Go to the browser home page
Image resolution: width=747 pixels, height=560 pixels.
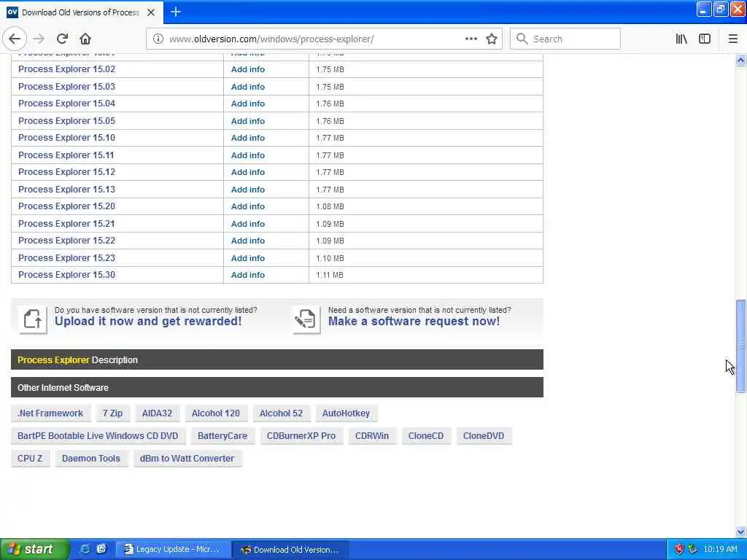85,39
